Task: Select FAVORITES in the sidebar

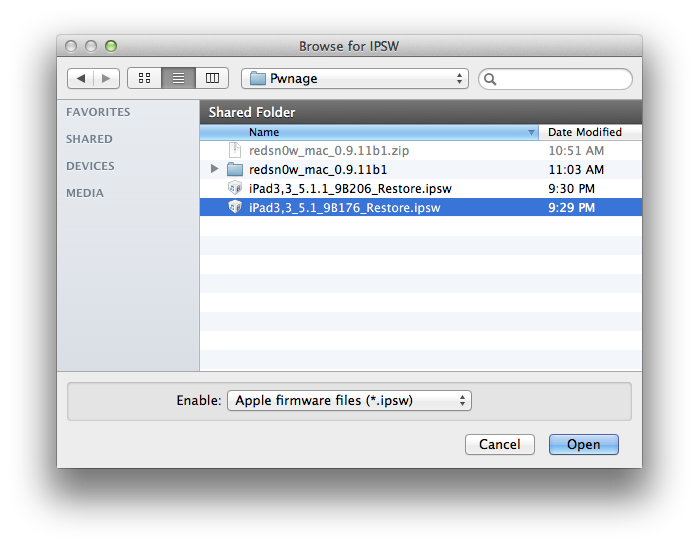Action: (x=98, y=112)
